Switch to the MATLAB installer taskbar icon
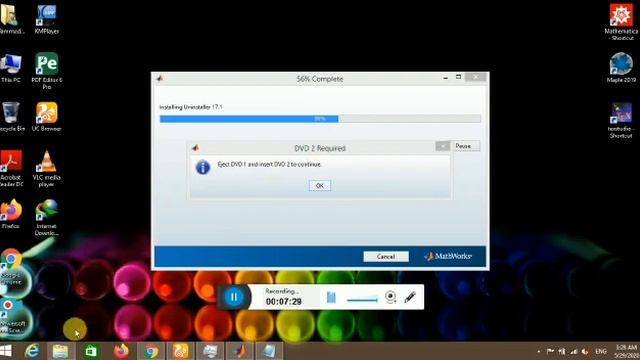 coord(240,351)
